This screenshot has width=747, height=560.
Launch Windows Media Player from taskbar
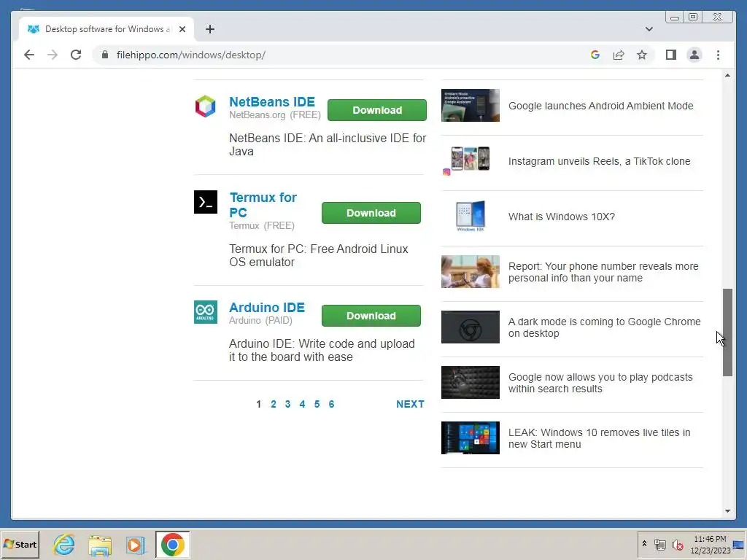[x=135, y=544]
